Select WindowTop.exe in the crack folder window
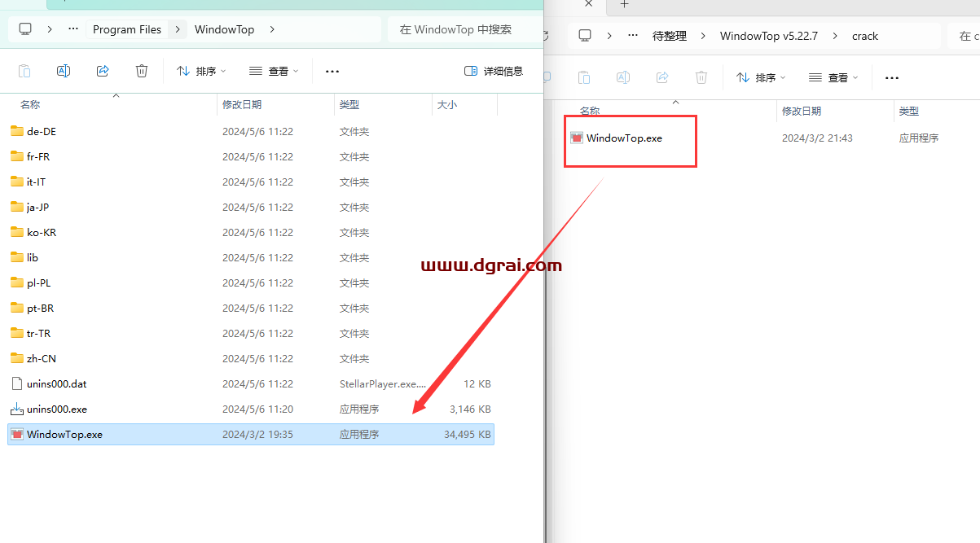980x543 pixels. pyautogui.click(x=624, y=138)
